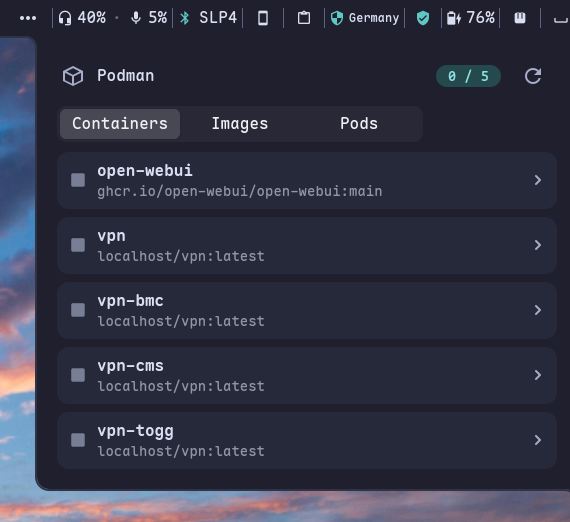
Task: Select the vpn-bmc container name
Action: pos(130,301)
